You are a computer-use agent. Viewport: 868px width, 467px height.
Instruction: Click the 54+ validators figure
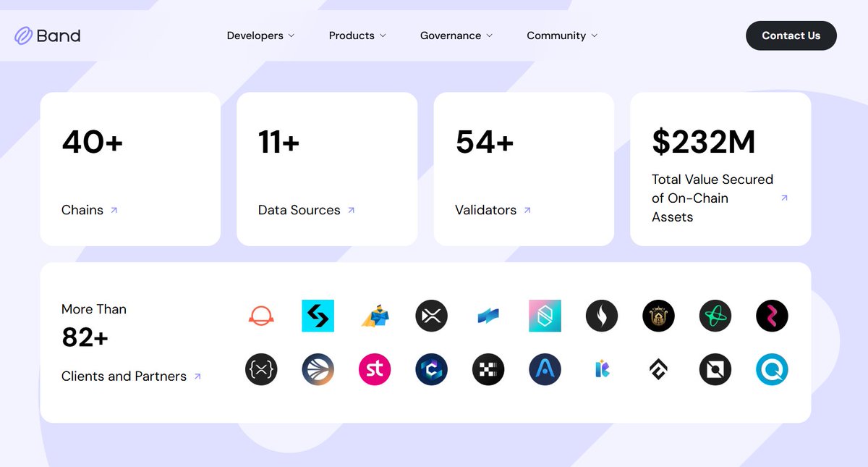point(485,142)
